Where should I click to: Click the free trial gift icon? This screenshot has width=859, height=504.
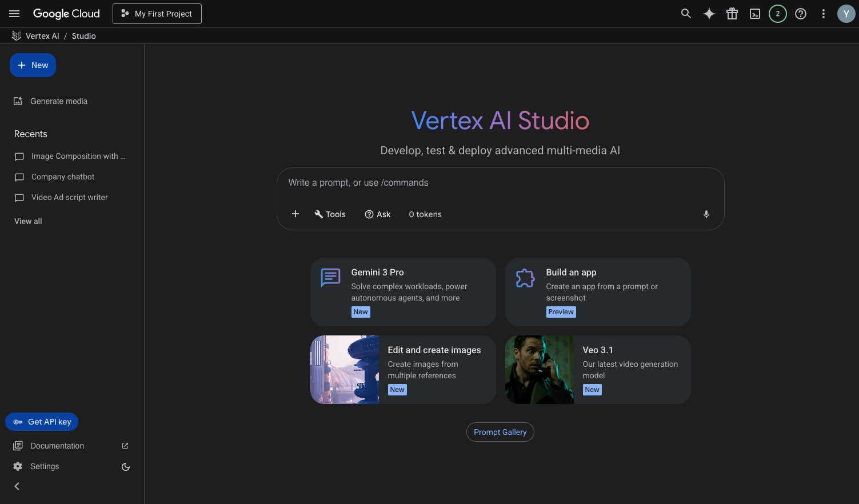(x=732, y=13)
